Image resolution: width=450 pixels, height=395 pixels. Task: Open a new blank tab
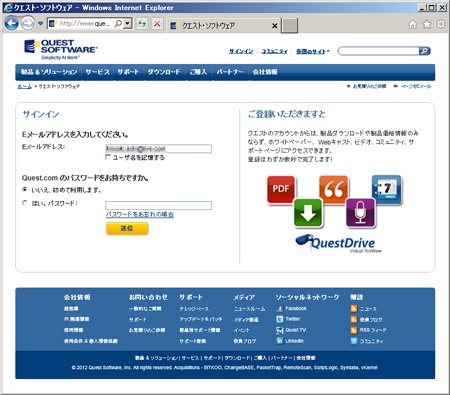[289, 26]
